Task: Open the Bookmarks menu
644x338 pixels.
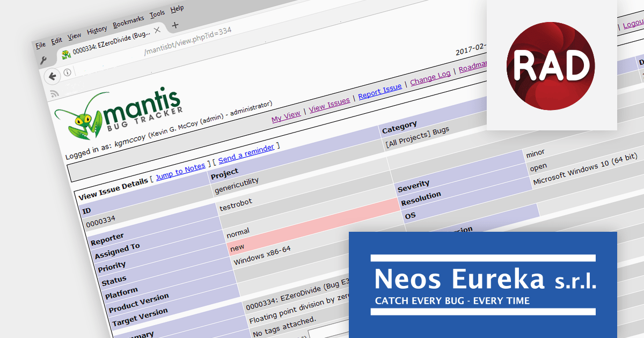Action: (x=128, y=20)
